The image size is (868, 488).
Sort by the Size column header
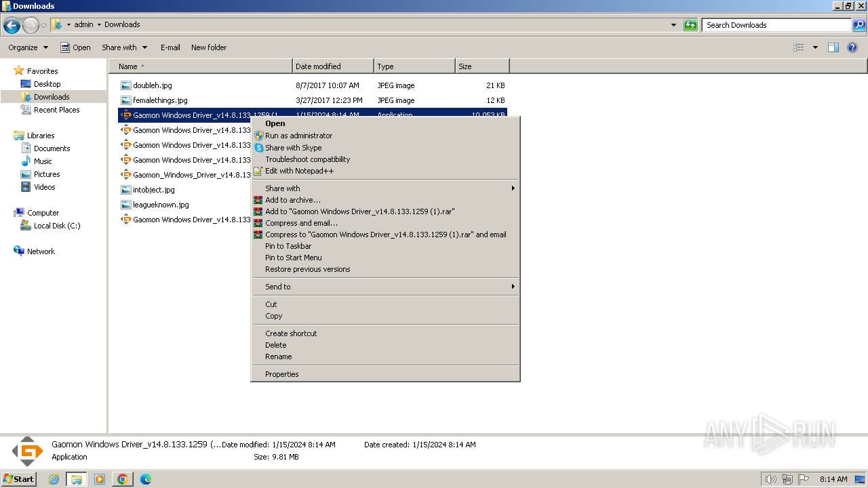(482, 66)
